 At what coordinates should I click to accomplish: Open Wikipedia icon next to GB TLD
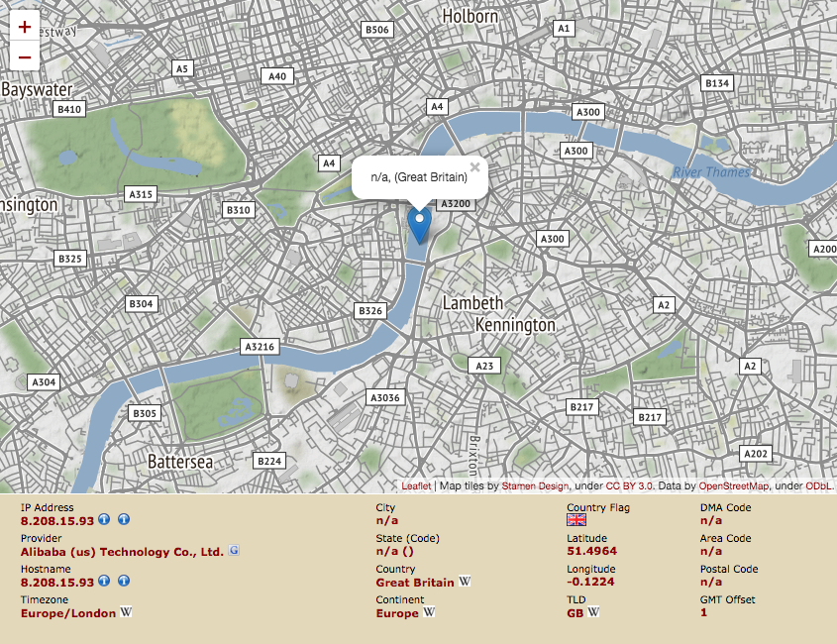tap(593, 611)
